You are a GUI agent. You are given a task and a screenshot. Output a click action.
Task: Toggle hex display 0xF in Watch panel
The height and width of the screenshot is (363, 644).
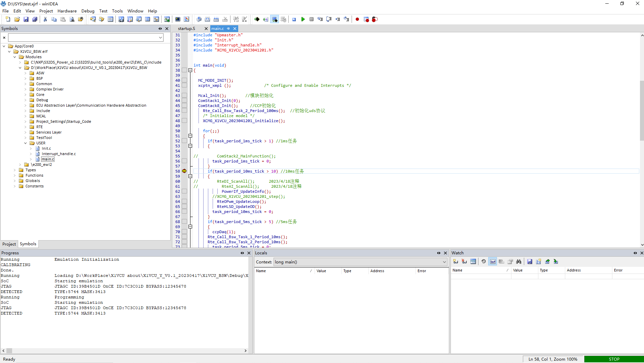tap(493, 261)
